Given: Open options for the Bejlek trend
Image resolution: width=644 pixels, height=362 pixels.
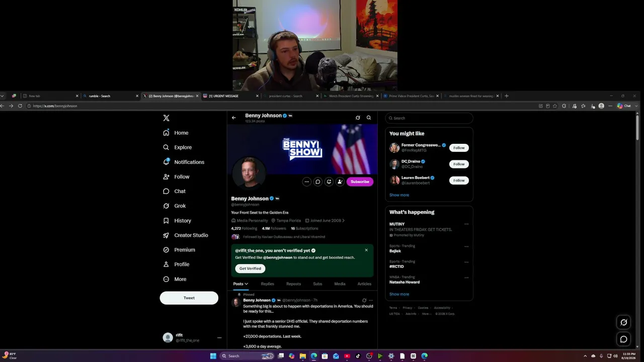Looking at the screenshot, I should click(466, 246).
